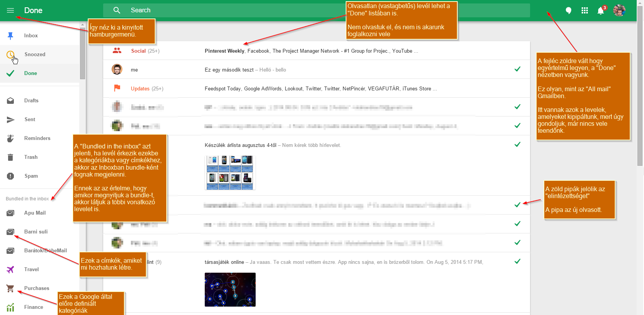Click into the Search field
The image size is (644, 315).
[x=316, y=10]
